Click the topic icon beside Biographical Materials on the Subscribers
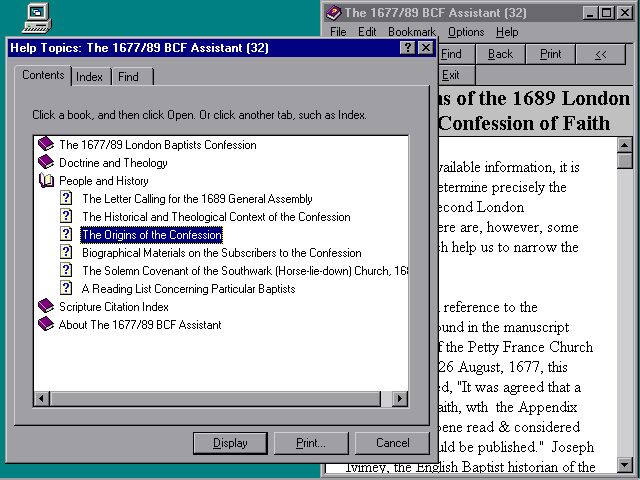This screenshot has height=480, width=640. [x=66, y=252]
